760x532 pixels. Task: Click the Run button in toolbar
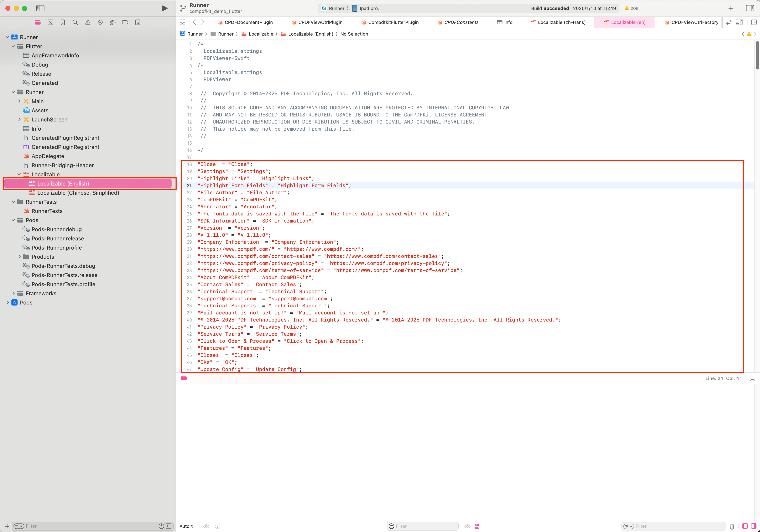pyautogui.click(x=165, y=8)
